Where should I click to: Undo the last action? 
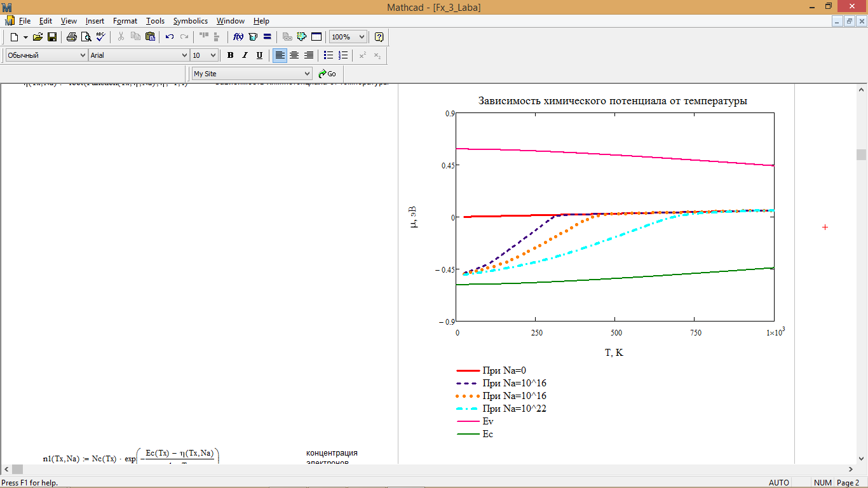click(170, 37)
